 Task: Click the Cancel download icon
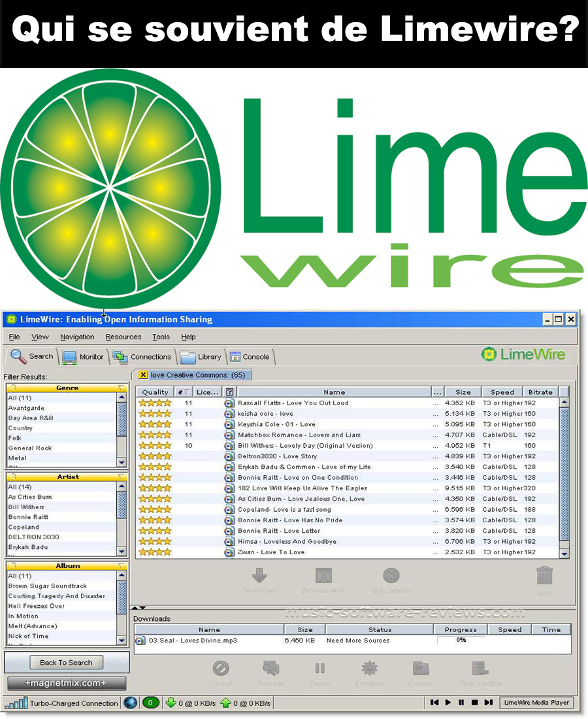pyautogui.click(x=221, y=668)
